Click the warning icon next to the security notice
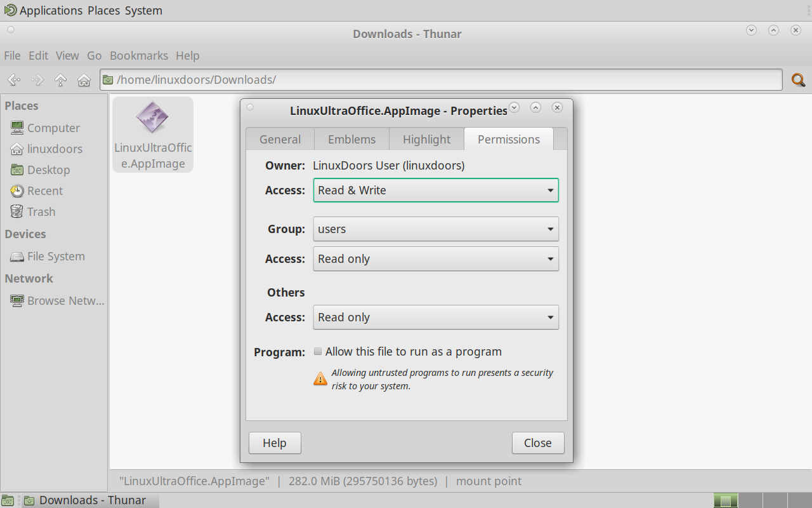This screenshot has height=508, width=812. pyautogui.click(x=320, y=378)
